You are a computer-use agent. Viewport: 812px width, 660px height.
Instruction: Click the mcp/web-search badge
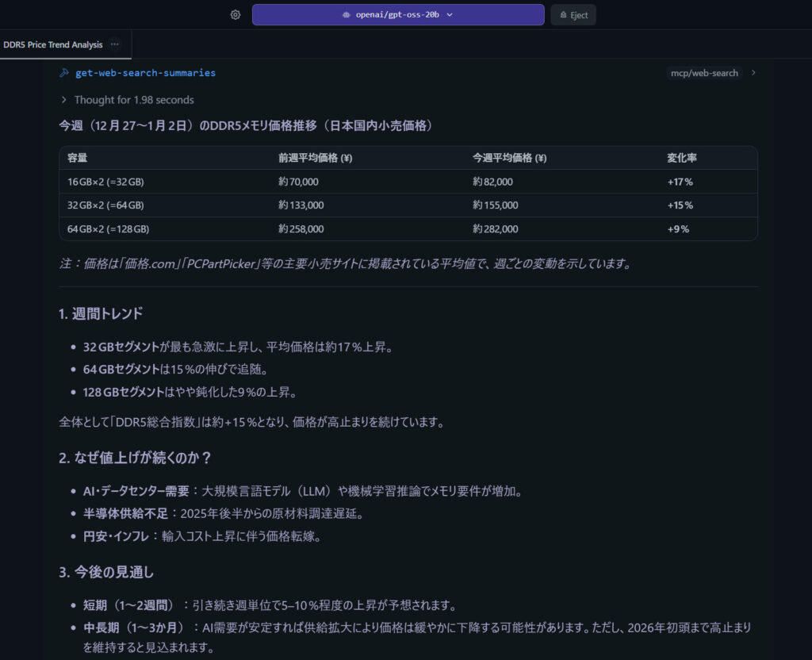click(x=703, y=73)
